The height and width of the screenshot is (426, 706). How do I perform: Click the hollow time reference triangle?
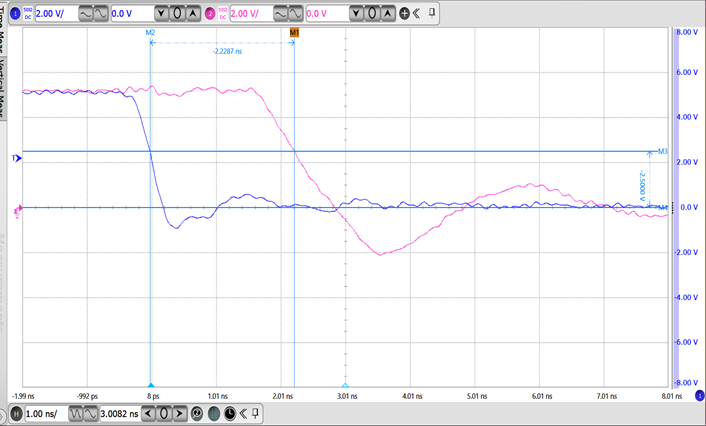pos(345,385)
